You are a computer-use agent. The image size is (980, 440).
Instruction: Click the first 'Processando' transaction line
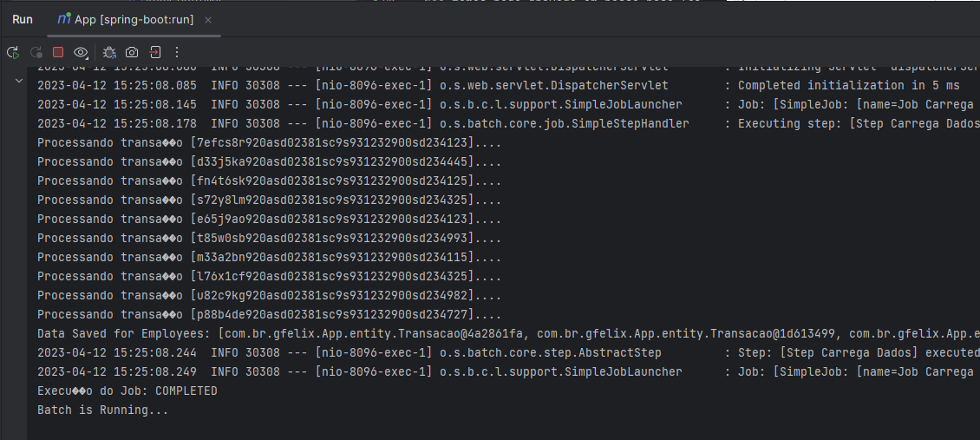coord(269,142)
